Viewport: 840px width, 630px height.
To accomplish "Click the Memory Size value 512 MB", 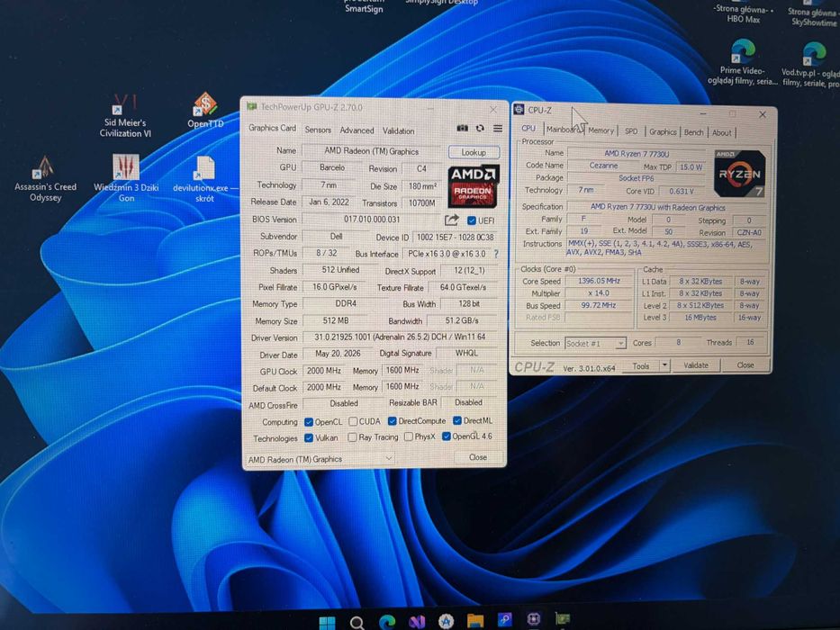I will tap(335, 320).
